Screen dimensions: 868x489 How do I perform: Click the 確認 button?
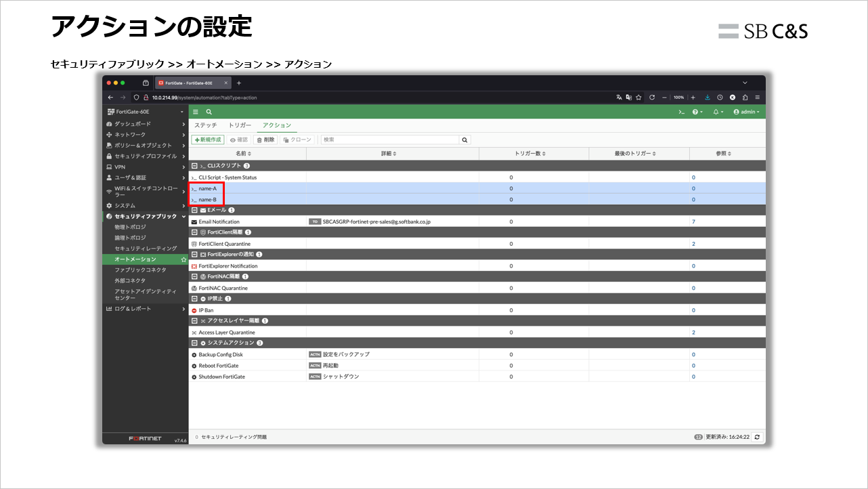(x=239, y=140)
